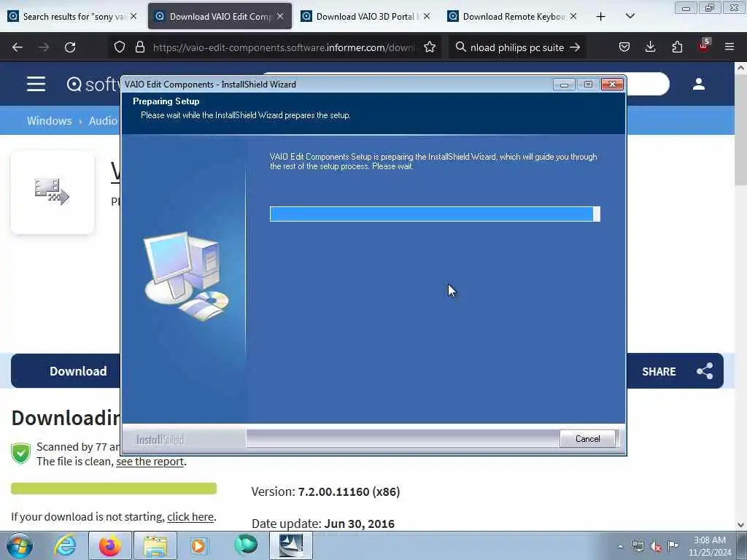Click the VAIO Edit Components app thumbnail
The width and height of the screenshot is (747, 560).
click(53, 192)
